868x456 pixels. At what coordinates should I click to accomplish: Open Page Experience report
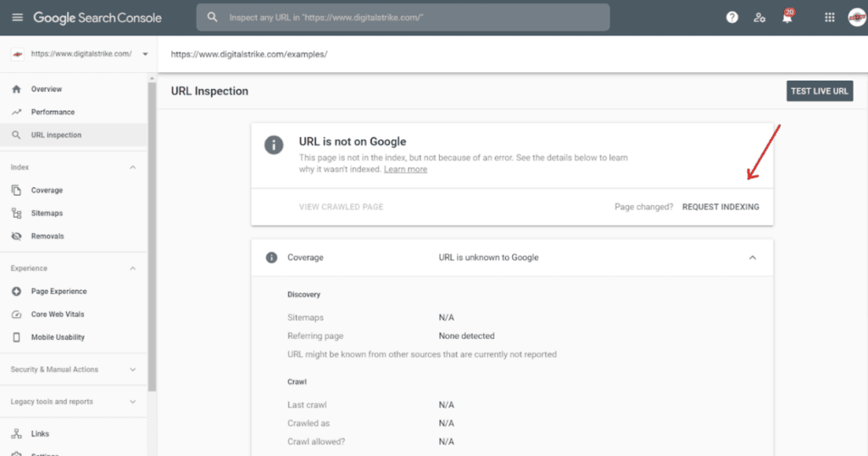(x=58, y=291)
